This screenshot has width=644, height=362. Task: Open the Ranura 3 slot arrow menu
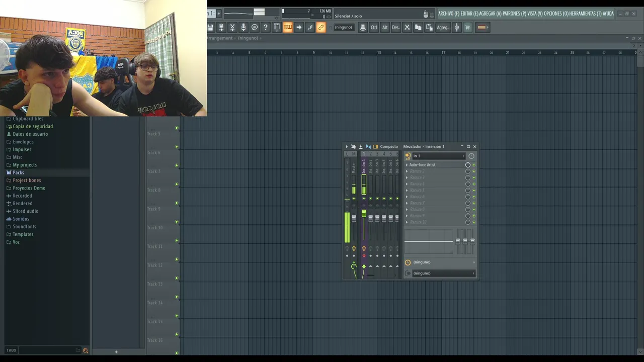[407, 177]
